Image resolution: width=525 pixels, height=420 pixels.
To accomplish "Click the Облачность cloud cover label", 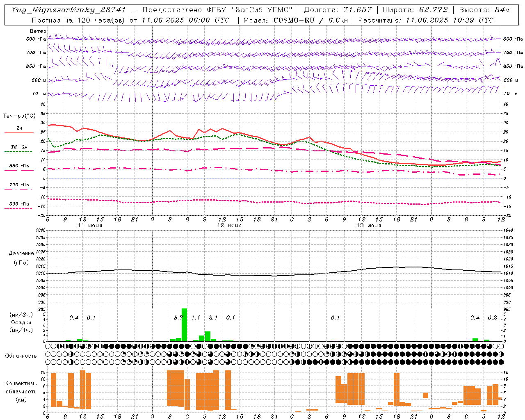I will pos(21,356).
